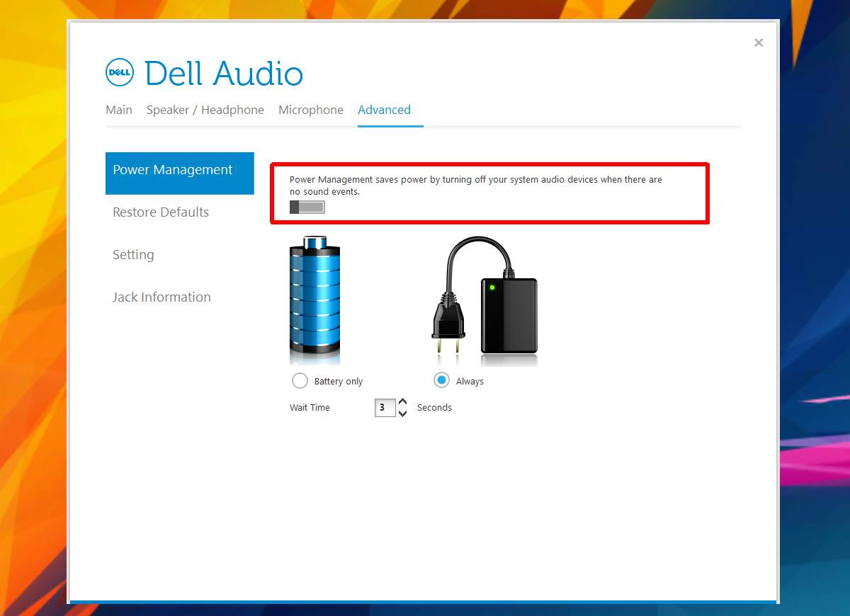Close the Dell Audio window
Screen dimensions: 850x616
pyautogui.click(x=759, y=42)
